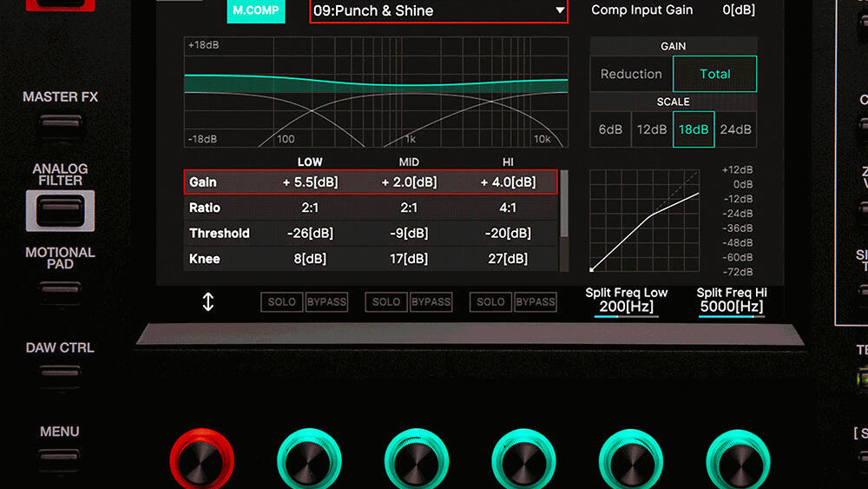868x489 pixels.
Task: Click the preset dropdown arrow
Action: [560, 10]
